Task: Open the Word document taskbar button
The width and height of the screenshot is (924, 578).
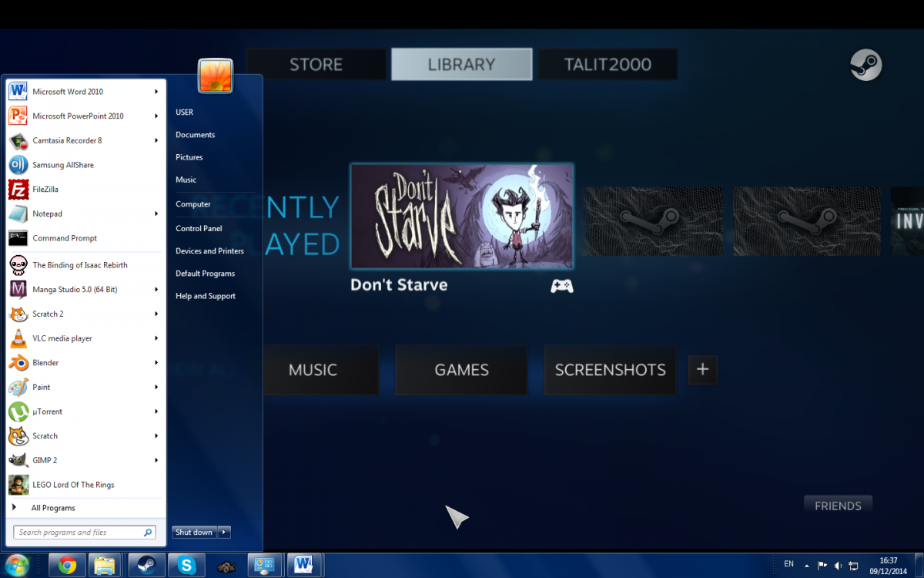Action: click(x=303, y=566)
